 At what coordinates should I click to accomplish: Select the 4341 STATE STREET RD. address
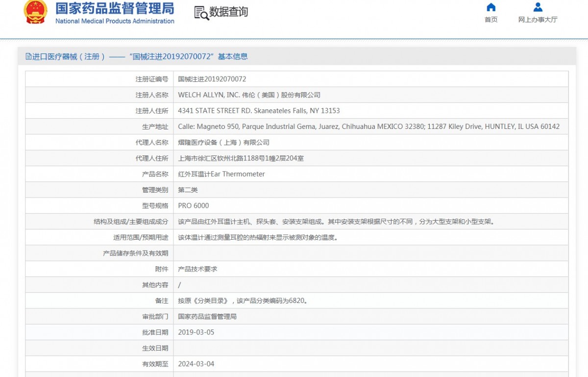click(259, 111)
